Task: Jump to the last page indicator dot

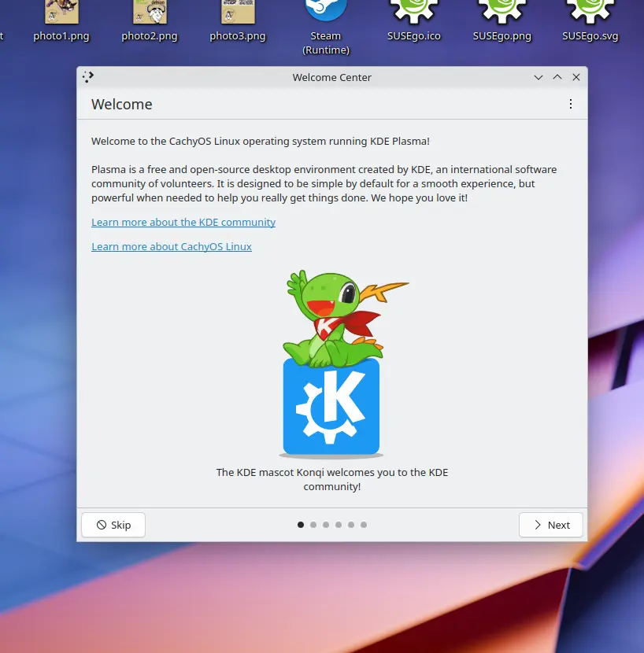Action: (x=364, y=525)
